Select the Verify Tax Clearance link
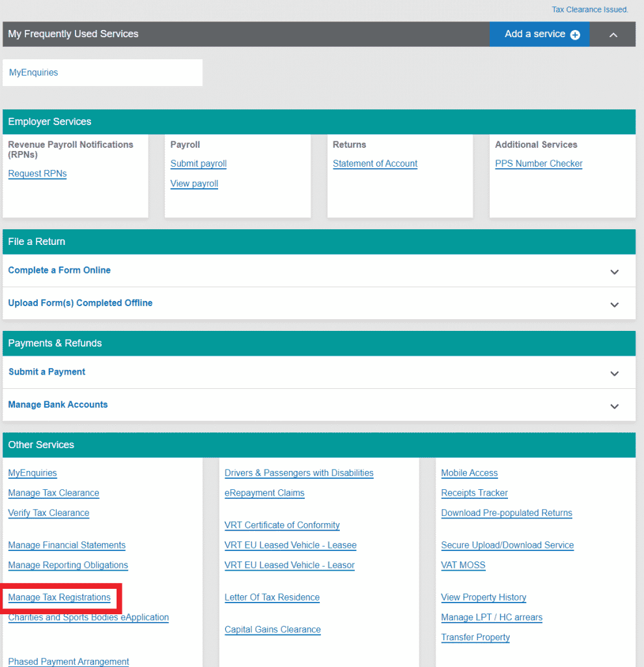Viewport: 644px width, 667px height. coord(49,513)
